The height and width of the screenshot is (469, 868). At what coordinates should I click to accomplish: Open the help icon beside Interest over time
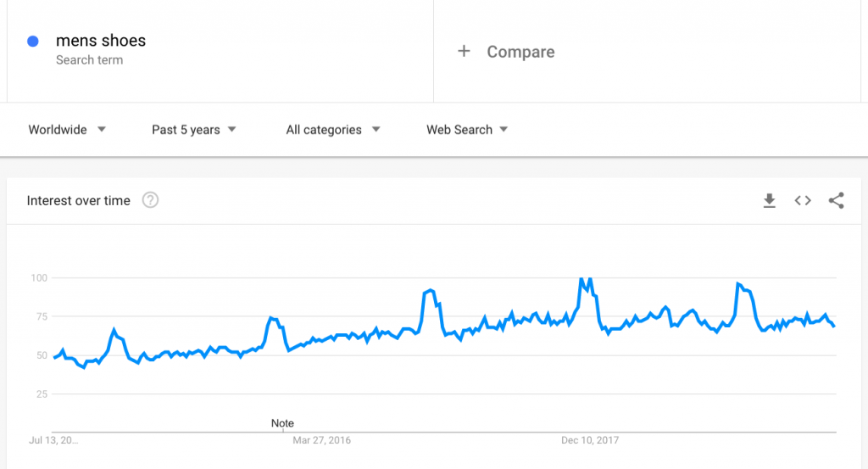coord(150,200)
